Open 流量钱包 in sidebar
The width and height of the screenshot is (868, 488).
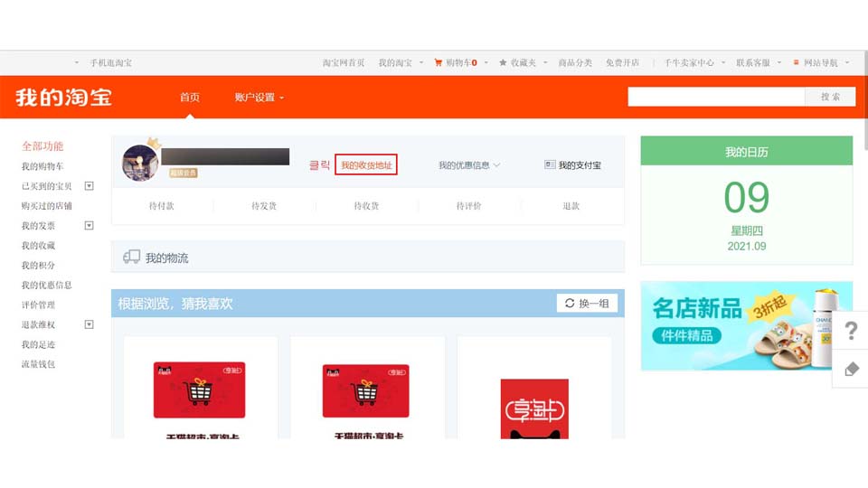click(38, 364)
